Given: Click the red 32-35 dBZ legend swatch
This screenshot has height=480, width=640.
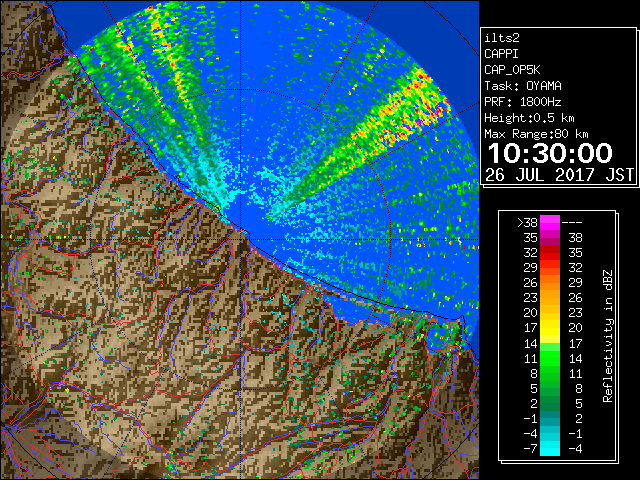Looking at the screenshot, I should [550, 253].
